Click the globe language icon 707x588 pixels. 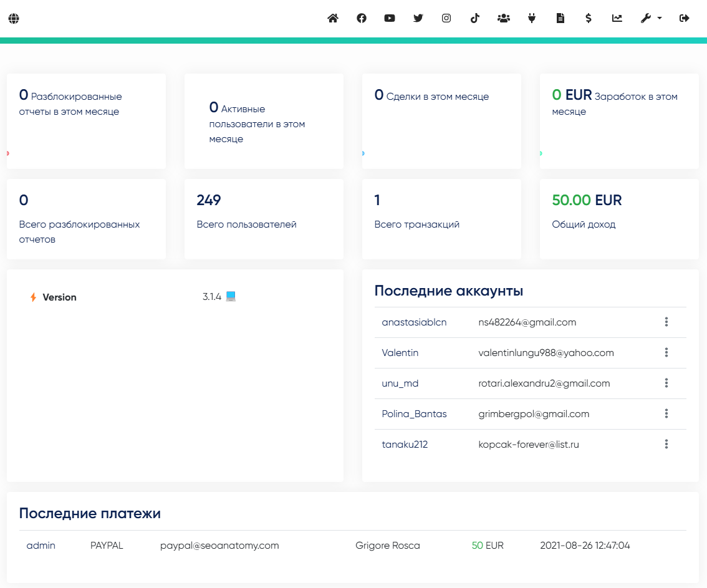pyautogui.click(x=14, y=19)
